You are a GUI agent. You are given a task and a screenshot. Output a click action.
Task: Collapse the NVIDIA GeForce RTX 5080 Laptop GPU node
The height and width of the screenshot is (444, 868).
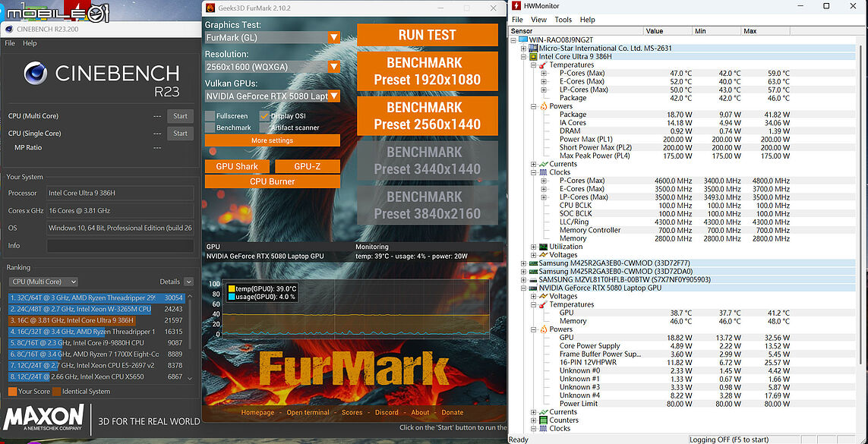point(524,288)
